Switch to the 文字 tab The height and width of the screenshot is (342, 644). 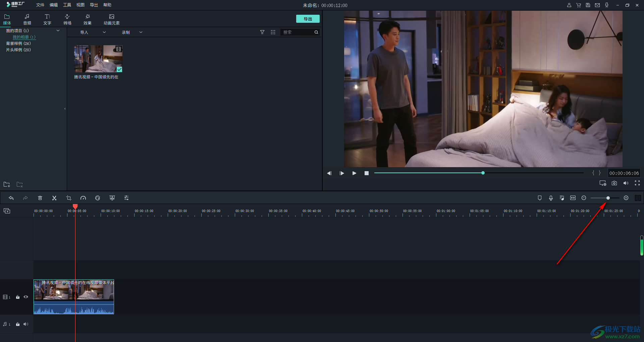pos(47,19)
